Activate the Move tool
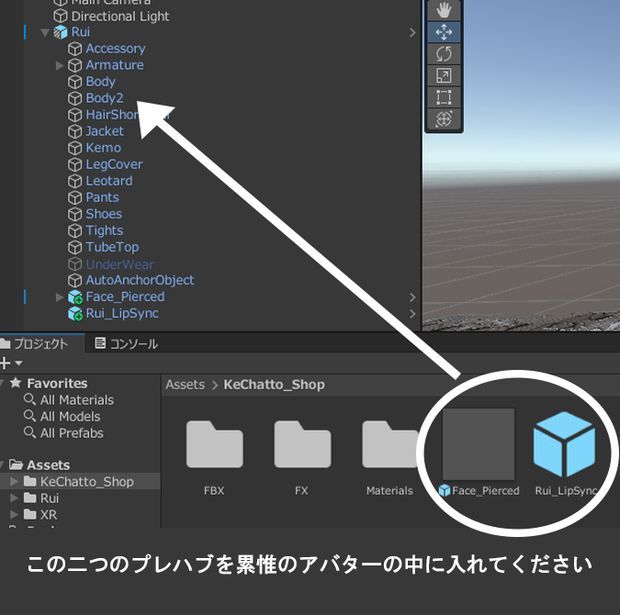 [444, 32]
